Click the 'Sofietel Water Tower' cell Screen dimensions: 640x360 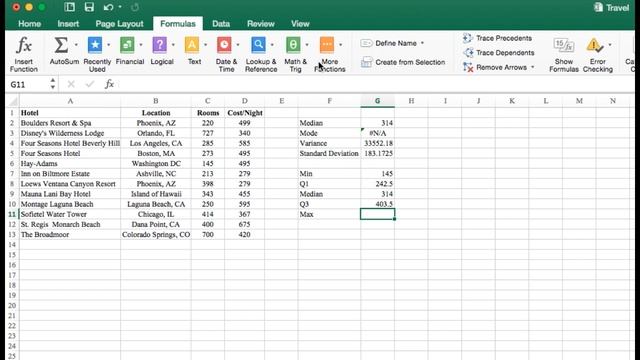point(70,214)
